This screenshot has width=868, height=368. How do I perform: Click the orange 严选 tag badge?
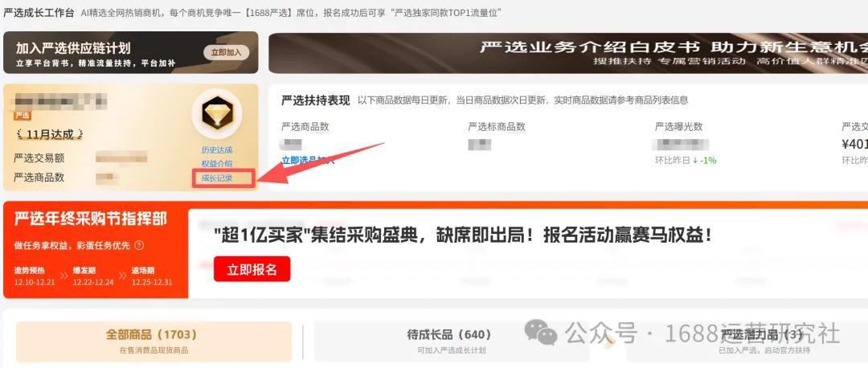coord(23,116)
